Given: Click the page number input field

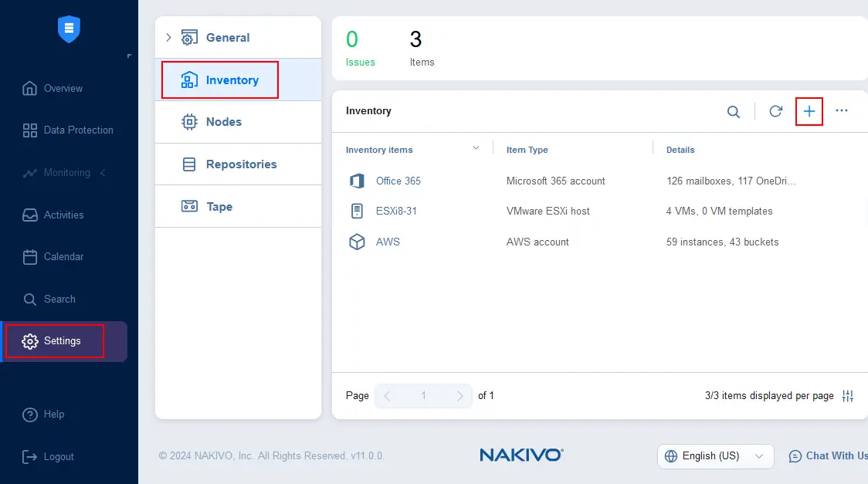Looking at the screenshot, I should click(x=423, y=396).
